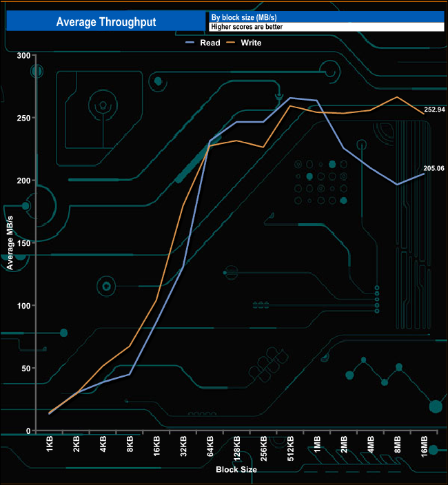
Task: Click the 150 y-axis tick label
Action: [x=24, y=243]
